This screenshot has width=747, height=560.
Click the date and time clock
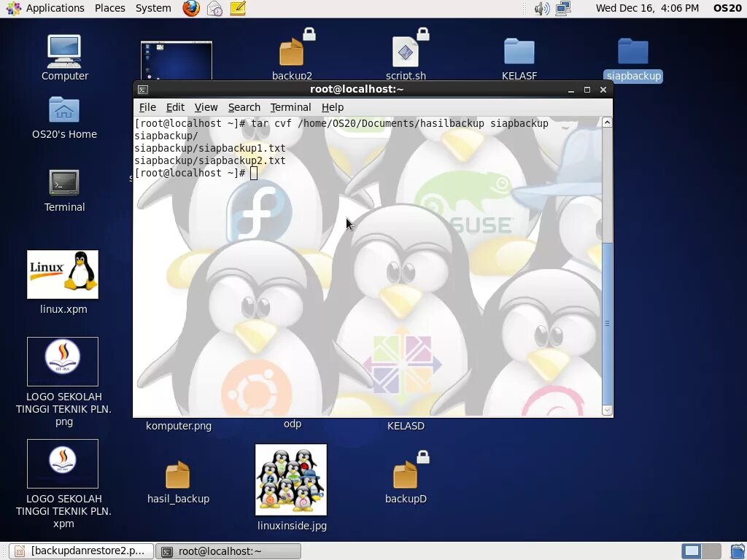point(648,8)
